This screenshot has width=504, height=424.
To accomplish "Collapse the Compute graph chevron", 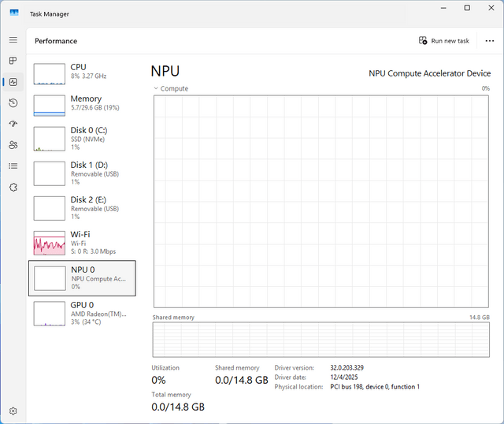I will (156, 88).
